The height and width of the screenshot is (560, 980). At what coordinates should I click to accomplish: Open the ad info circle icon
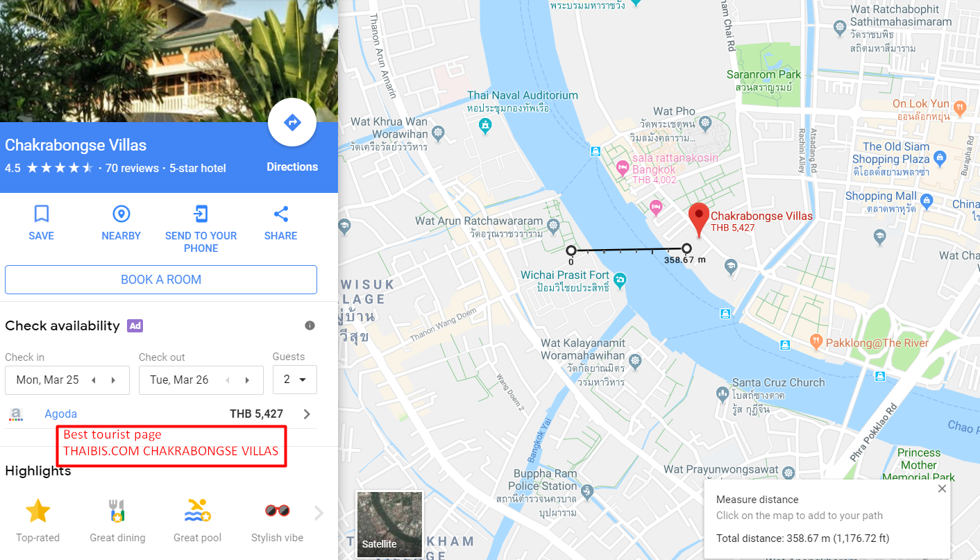pyautogui.click(x=310, y=325)
